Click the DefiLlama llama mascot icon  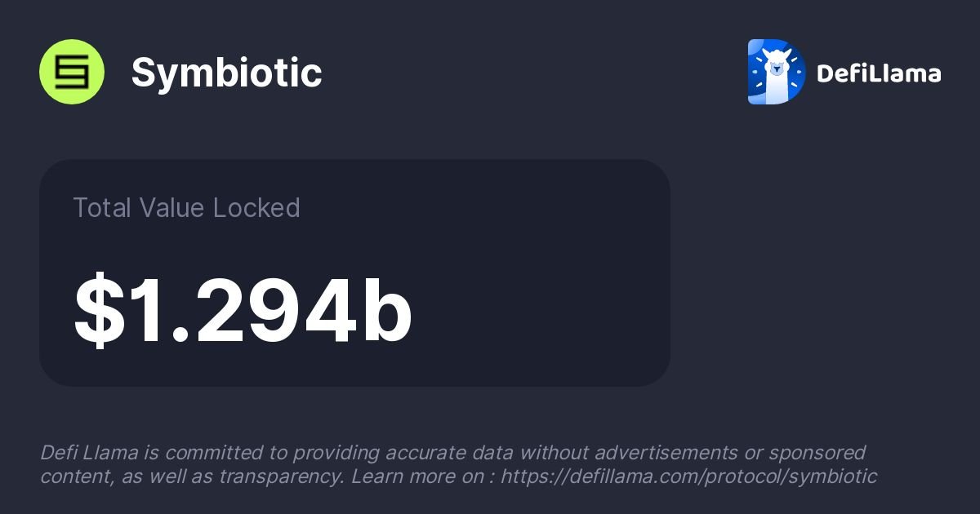click(776, 72)
